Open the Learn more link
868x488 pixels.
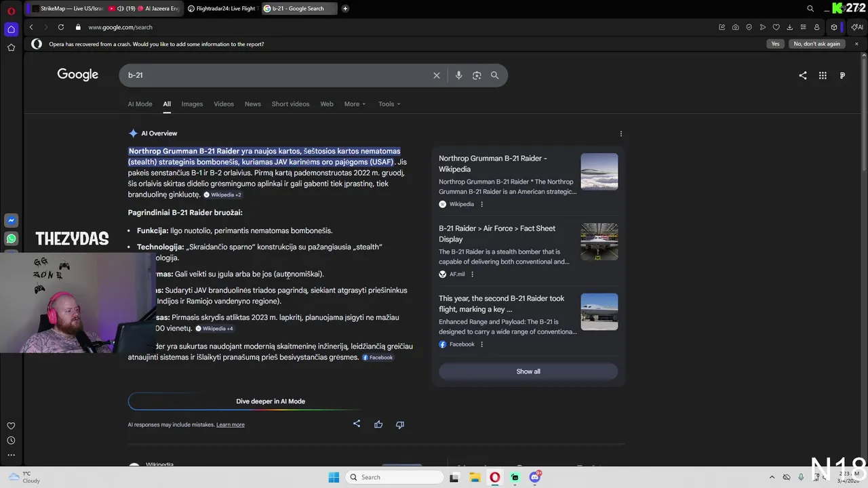tap(230, 425)
